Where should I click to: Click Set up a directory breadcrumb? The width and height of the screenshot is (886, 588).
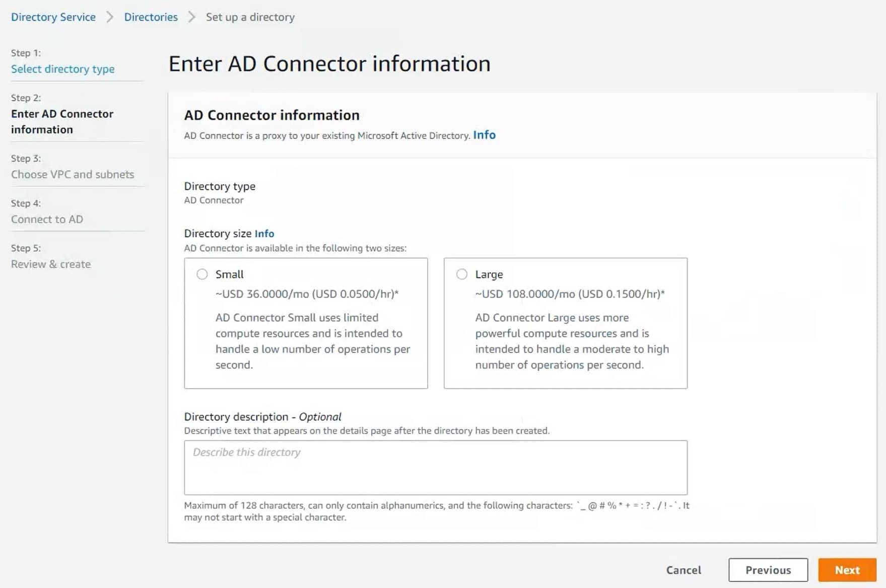(250, 17)
